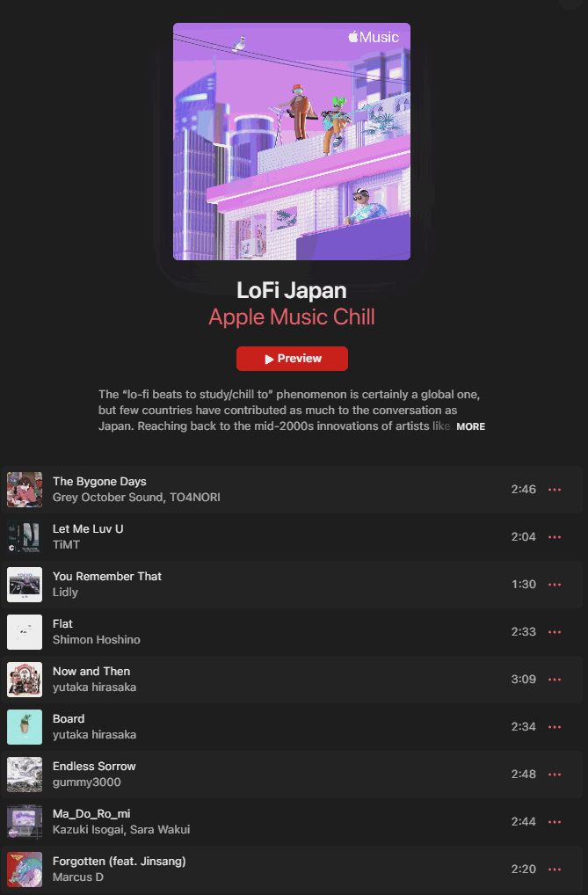Open more options for The Bygone Days

[x=555, y=490]
